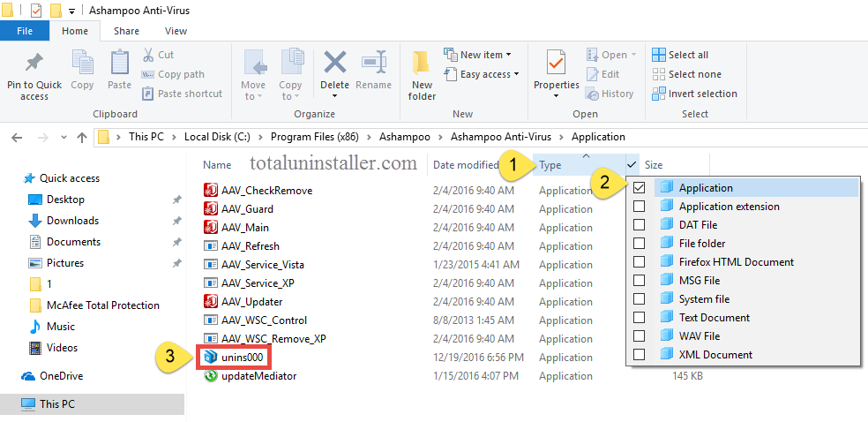The height and width of the screenshot is (422, 868).
Task: Expand breadcrumb chevron after Ashampoo Anti-Virus
Action: [563, 138]
